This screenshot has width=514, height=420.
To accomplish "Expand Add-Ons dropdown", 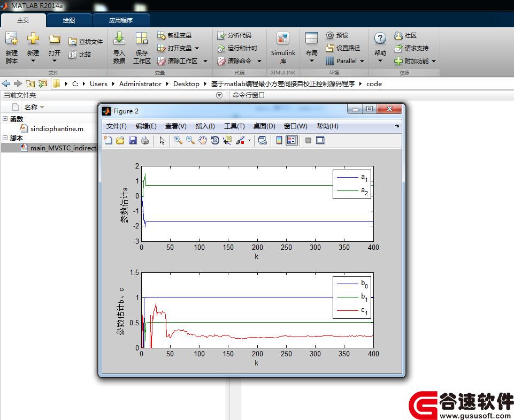I will [434, 61].
